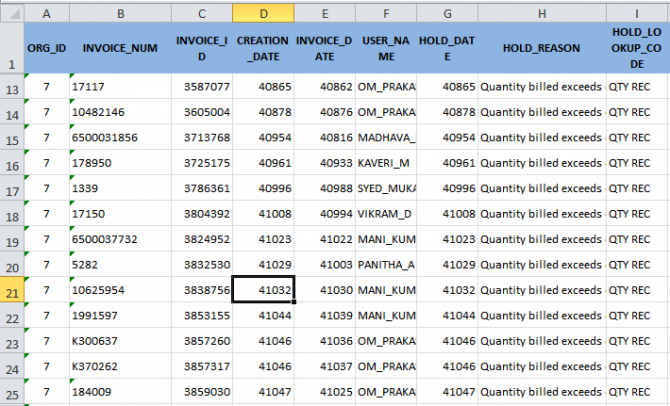
Task: Click invoice ID cell 3838756
Action: 202,290
